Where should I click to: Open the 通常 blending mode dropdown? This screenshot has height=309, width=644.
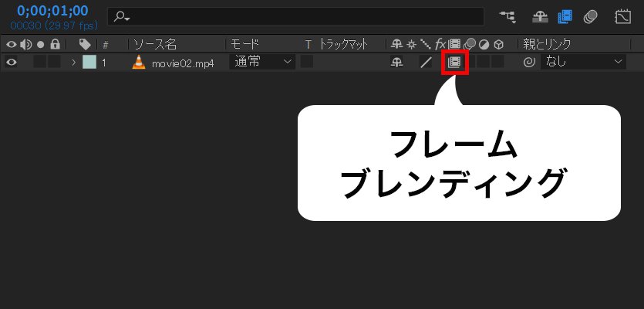pos(262,63)
